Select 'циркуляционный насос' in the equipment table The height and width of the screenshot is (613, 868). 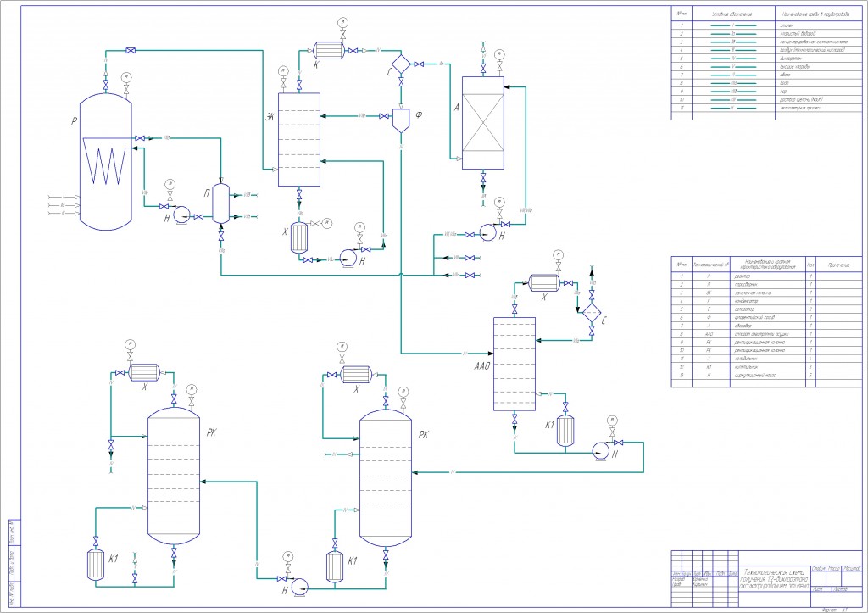point(755,376)
